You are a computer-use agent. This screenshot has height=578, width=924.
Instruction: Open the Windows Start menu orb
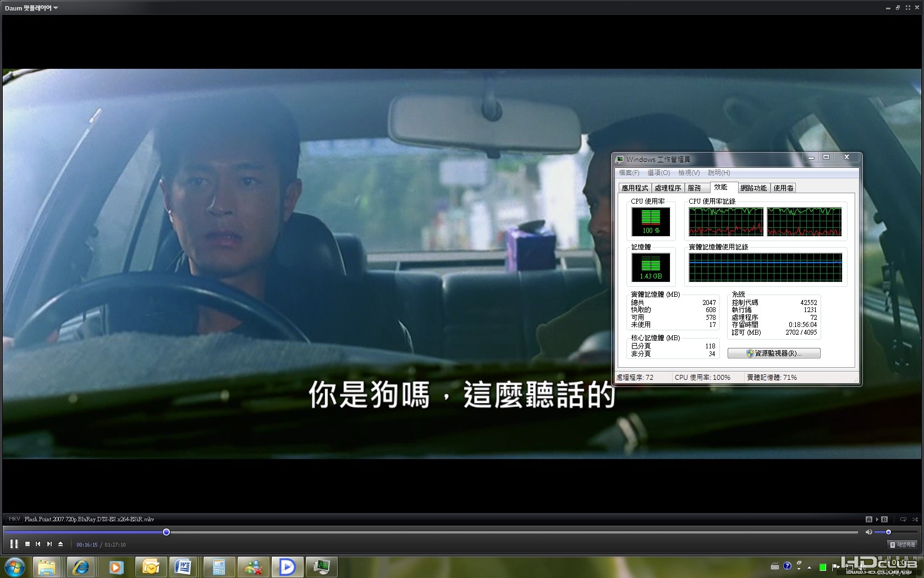15,567
